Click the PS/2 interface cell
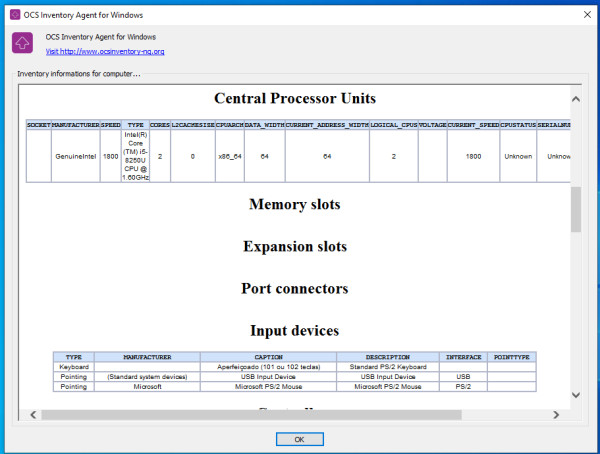 (x=463, y=387)
